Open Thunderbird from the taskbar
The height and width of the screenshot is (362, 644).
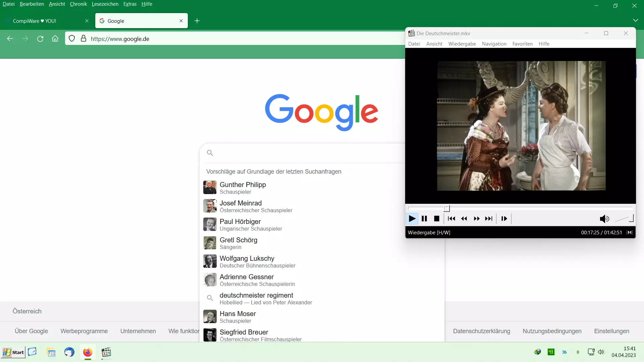click(69, 352)
